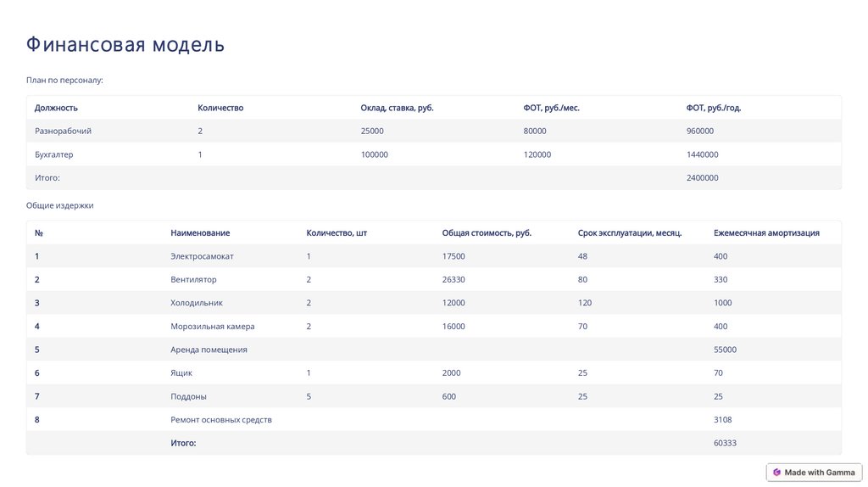Click the Должность column header

click(x=56, y=108)
